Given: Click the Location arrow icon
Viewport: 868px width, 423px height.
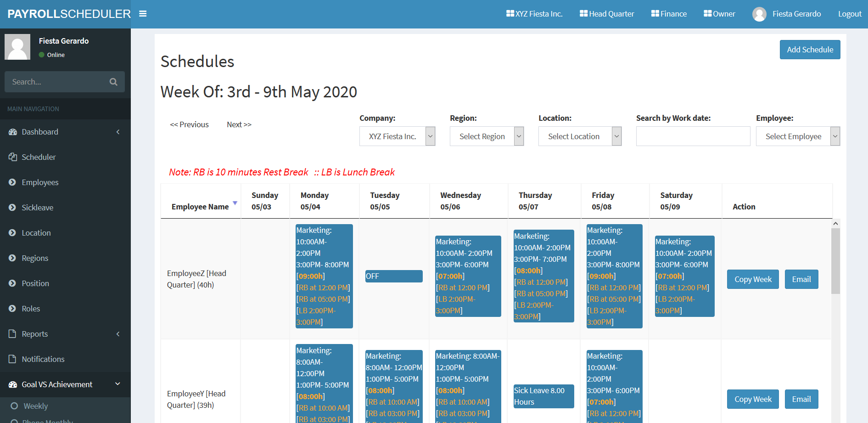Looking at the screenshot, I should [12, 233].
